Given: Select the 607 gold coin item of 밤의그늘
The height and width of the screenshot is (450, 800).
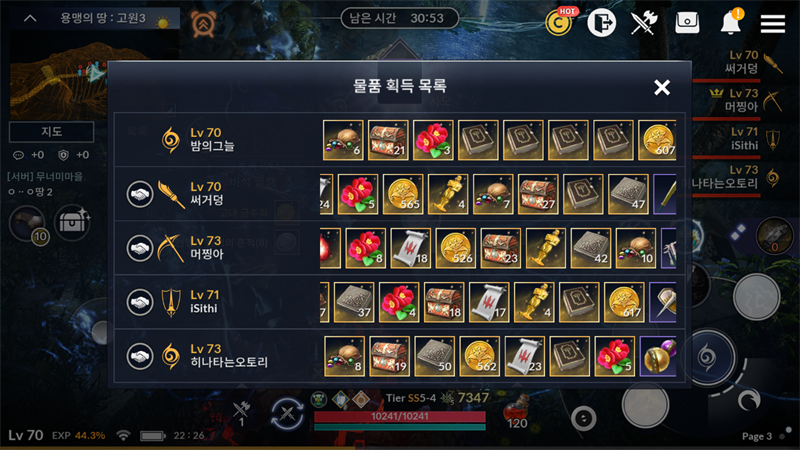Looking at the screenshot, I should [x=657, y=140].
